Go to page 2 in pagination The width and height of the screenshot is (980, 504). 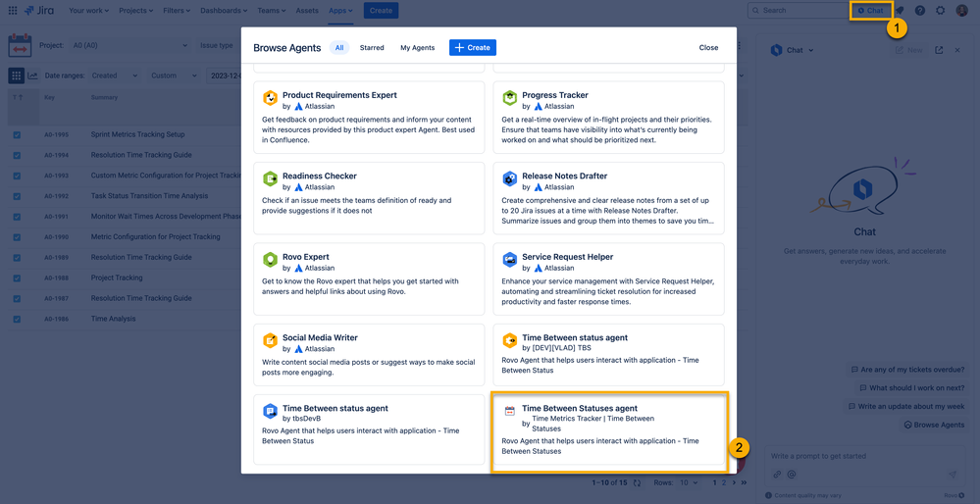pyautogui.click(x=724, y=482)
